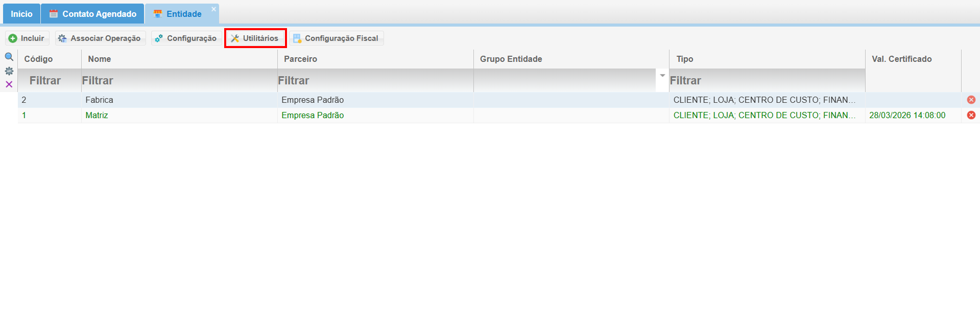Delete the Fabrica row with red icon
Image resolution: width=980 pixels, height=315 pixels.
(x=971, y=100)
